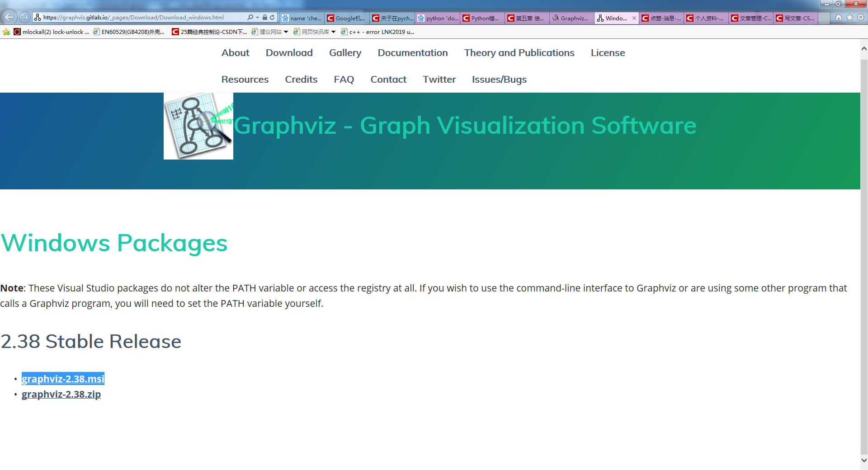Open the About menu item
The width and height of the screenshot is (868, 470).
pyautogui.click(x=236, y=52)
